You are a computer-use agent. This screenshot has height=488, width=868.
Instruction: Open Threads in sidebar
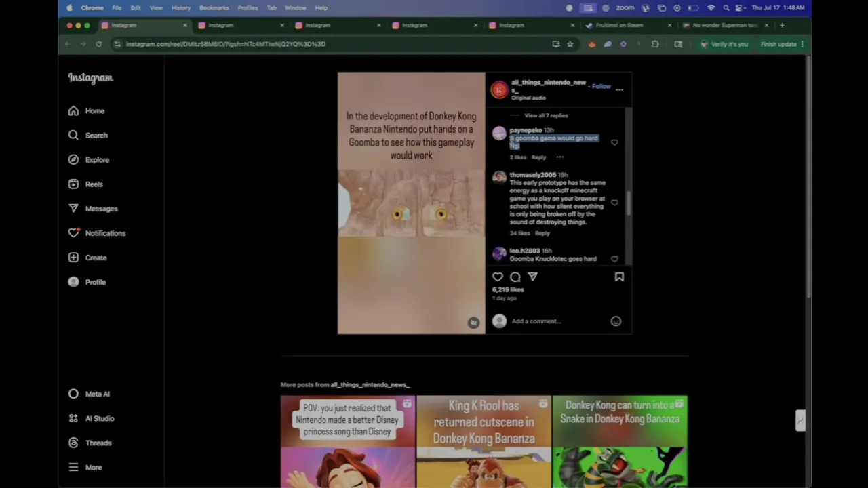coord(90,443)
